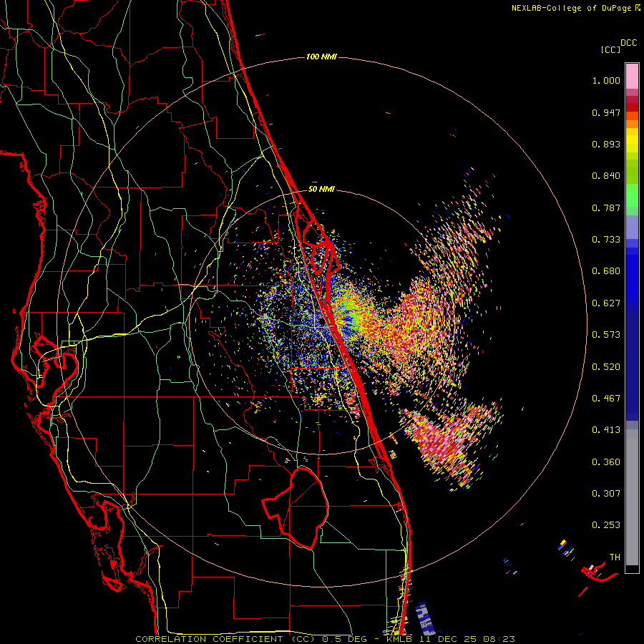
Task: Click the 0.787 scale value
Action: point(606,208)
